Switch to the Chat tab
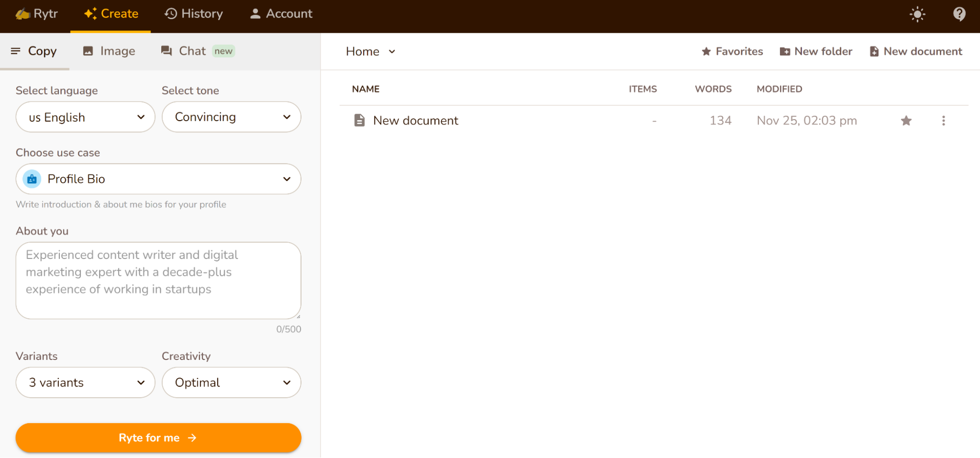The width and height of the screenshot is (980, 458). tap(198, 51)
